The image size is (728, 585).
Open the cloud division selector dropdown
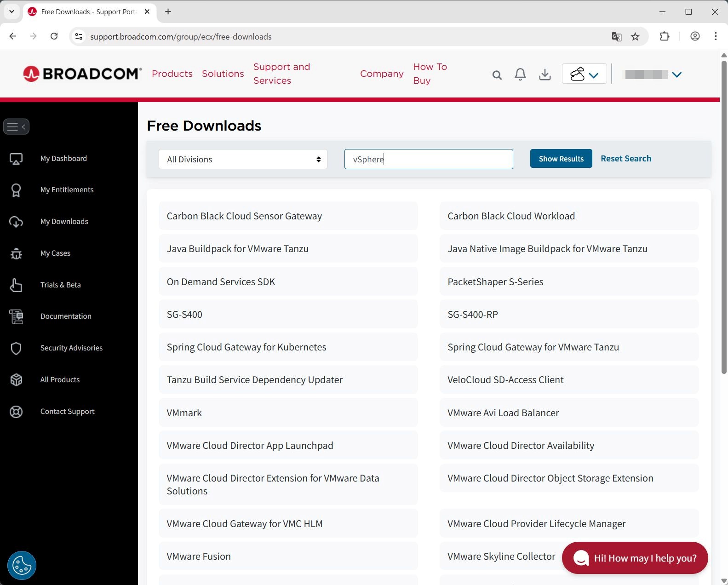point(584,74)
